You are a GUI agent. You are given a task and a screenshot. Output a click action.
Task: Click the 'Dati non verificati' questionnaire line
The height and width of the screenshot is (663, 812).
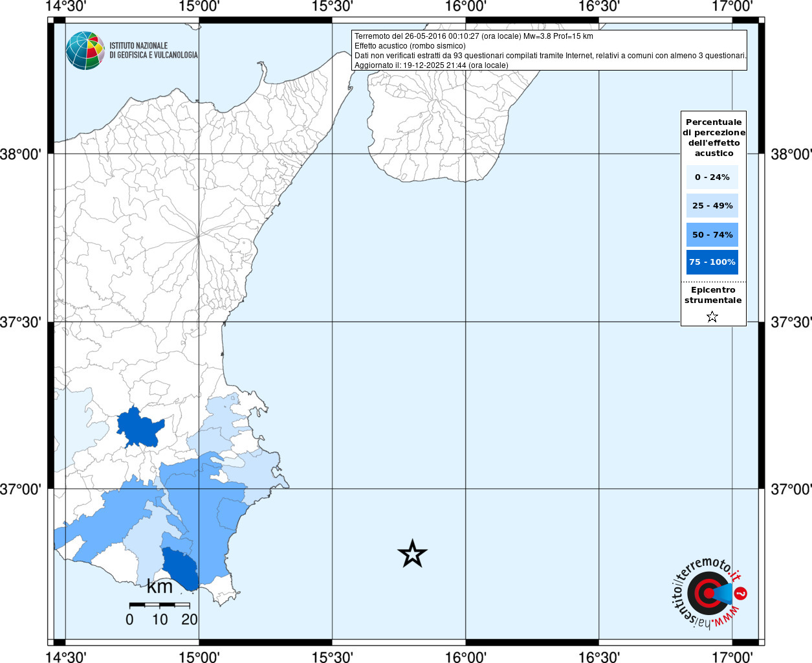click(x=551, y=56)
